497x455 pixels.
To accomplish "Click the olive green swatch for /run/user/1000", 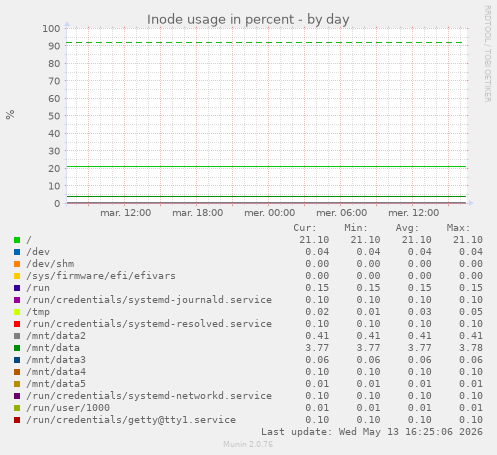I will [17, 408].
